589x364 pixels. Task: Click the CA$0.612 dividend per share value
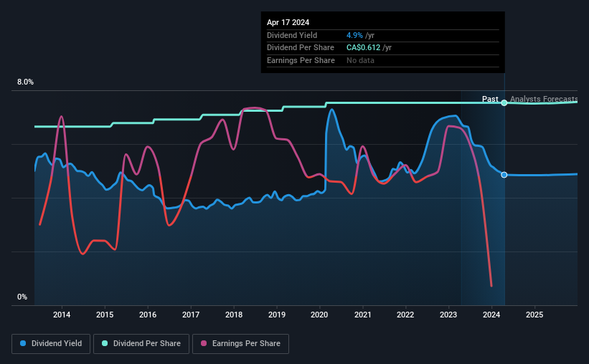tap(363, 48)
